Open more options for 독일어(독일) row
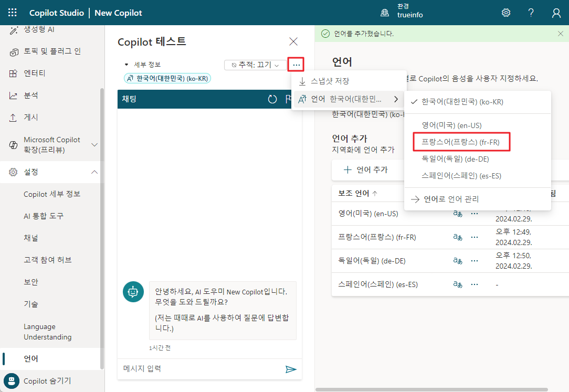The image size is (569, 392). [x=475, y=261]
